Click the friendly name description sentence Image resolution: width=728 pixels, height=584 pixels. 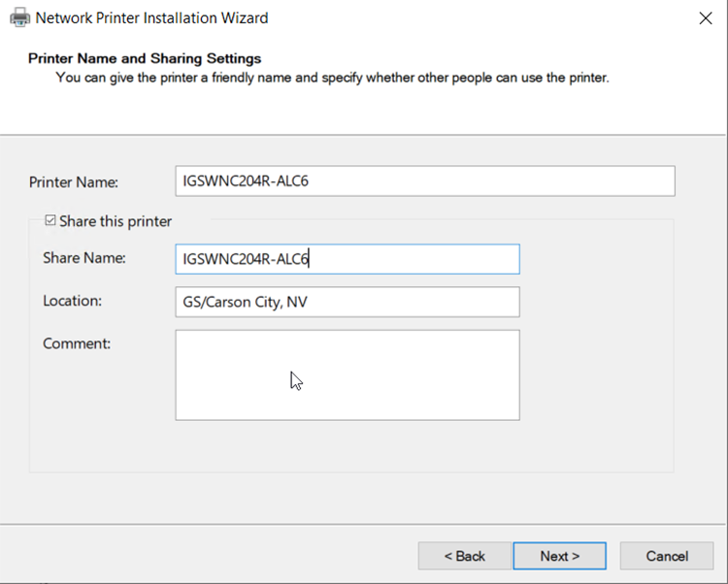tap(332, 77)
